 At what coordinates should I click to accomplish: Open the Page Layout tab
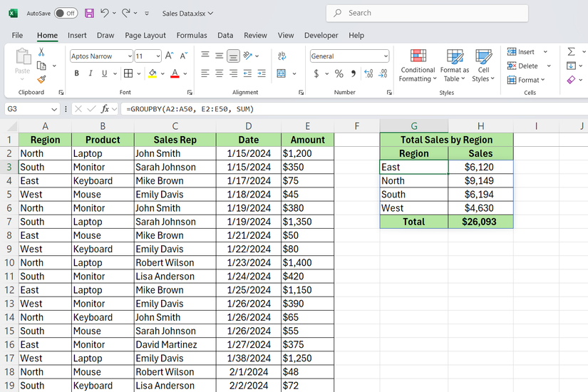tap(145, 35)
